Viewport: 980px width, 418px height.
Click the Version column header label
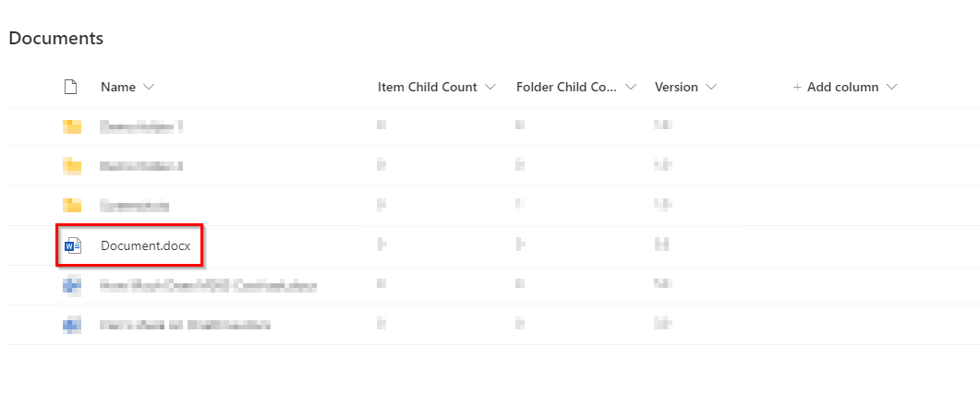pyautogui.click(x=676, y=87)
